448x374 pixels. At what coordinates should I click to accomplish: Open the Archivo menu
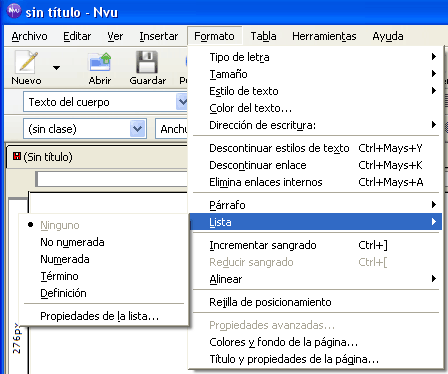pos(29,36)
